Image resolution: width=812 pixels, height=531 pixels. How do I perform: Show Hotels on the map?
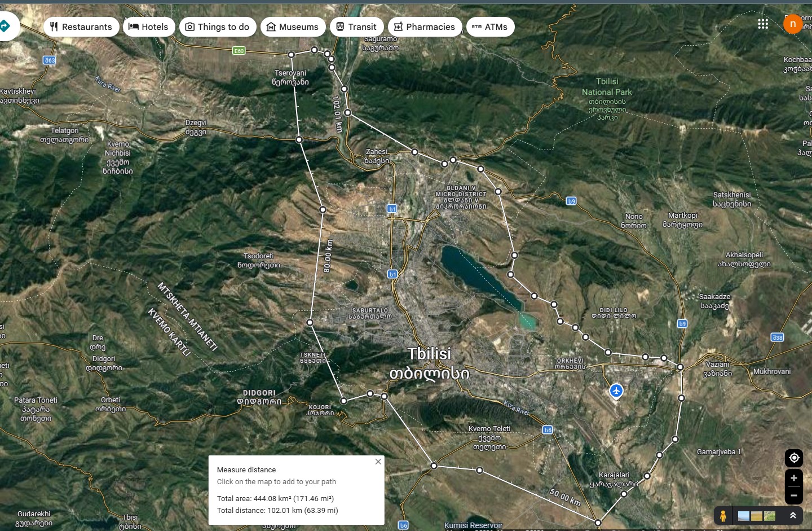149,27
